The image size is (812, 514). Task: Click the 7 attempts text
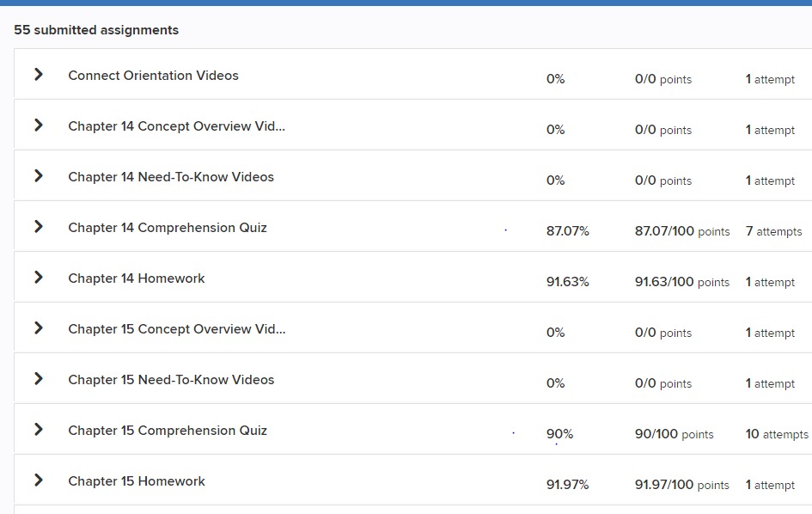[773, 232]
